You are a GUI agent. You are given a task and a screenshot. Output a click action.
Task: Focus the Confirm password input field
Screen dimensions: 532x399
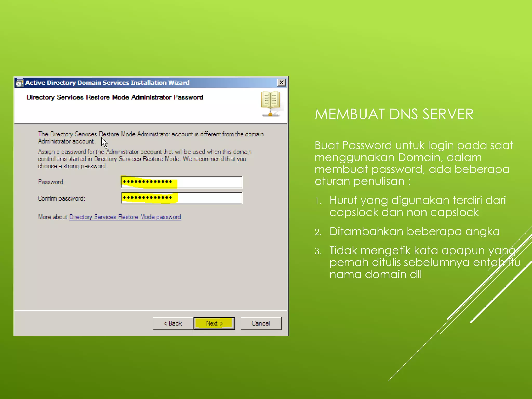[x=182, y=198]
